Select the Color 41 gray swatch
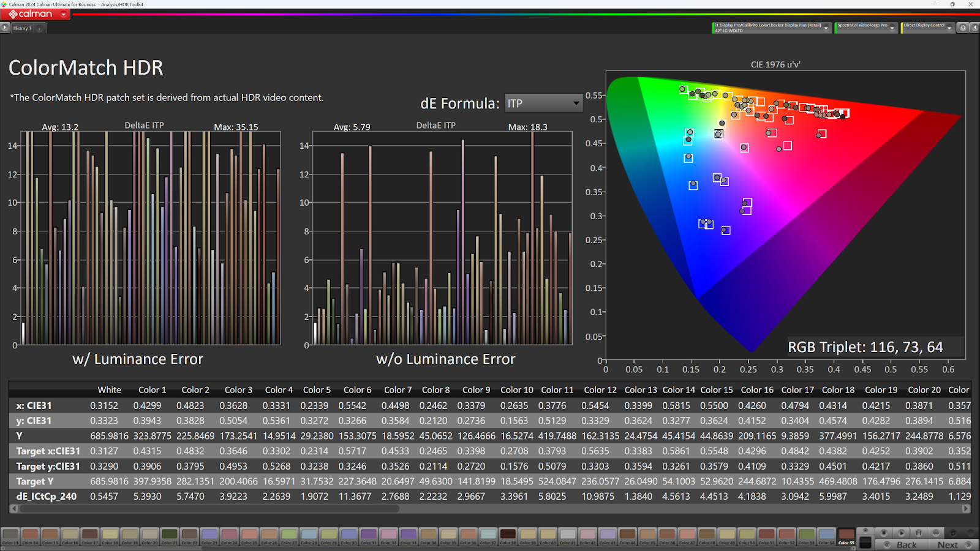This screenshot has height=551, width=980. [x=568, y=536]
